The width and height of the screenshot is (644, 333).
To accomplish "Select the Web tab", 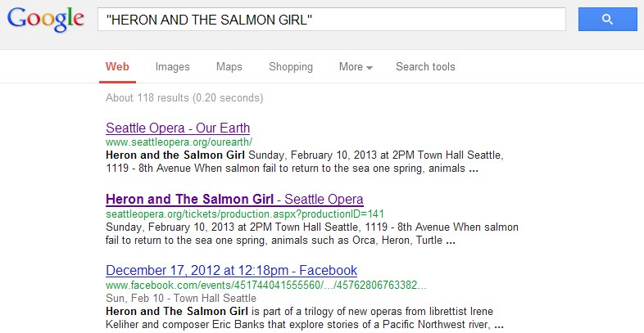I will pyautogui.click(x=117, y=67).
